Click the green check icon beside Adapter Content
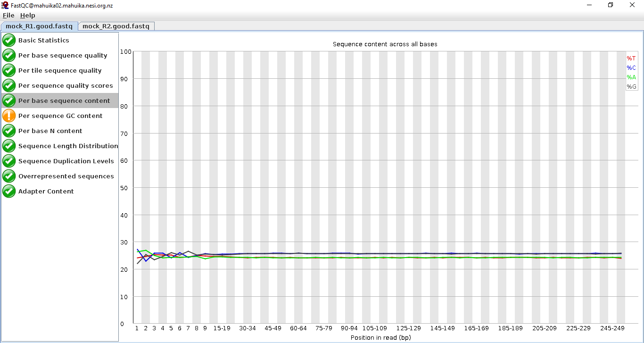The height and width of the screenshot is (343, 644). point(9,191)
